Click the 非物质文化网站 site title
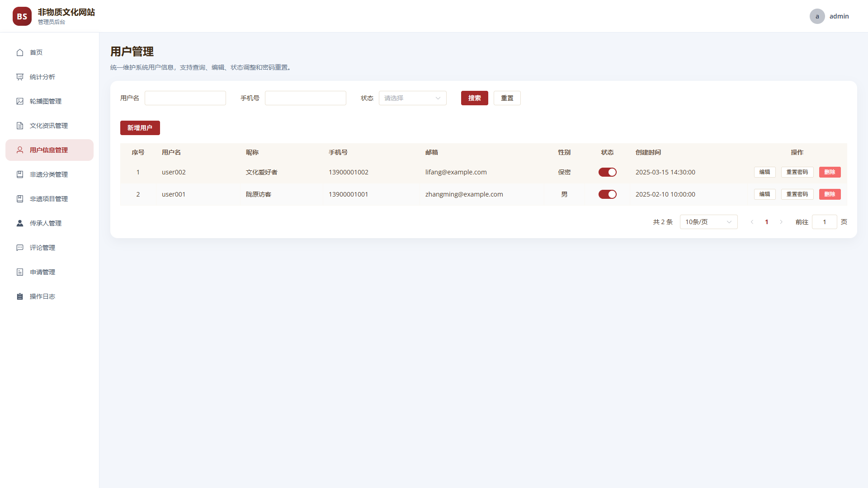868x488 pixels. (x=66, y=12)
